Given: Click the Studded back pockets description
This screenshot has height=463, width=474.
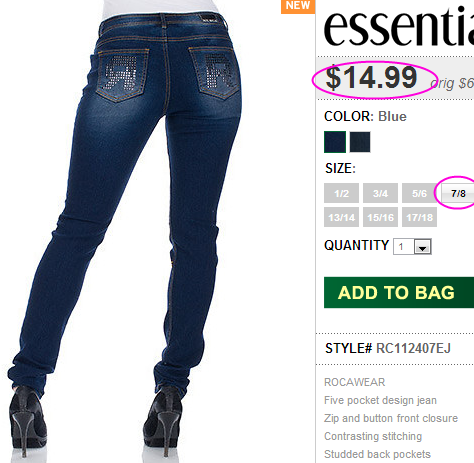Looking at the screenshot, I should 377,454.
